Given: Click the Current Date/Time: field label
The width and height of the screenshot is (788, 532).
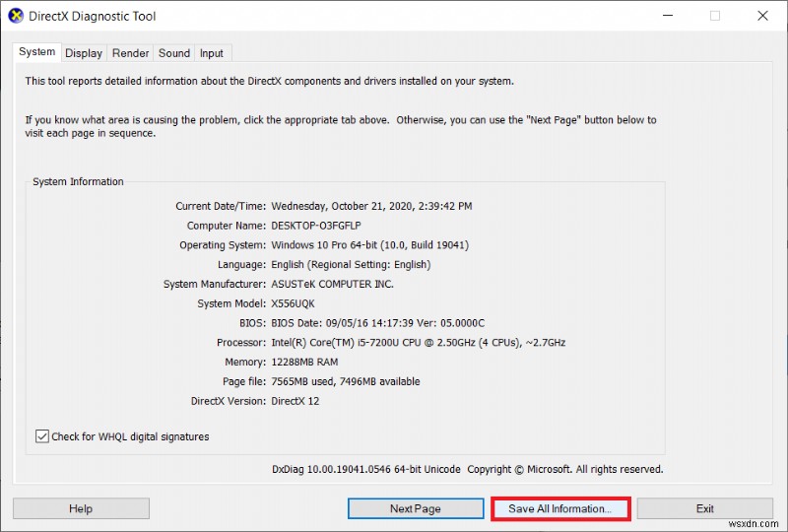Looking at the screenshot, I should (221, 206).
